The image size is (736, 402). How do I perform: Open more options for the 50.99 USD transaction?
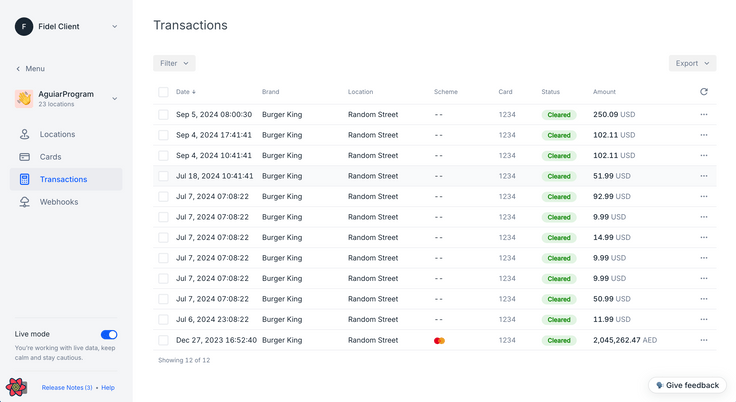point(704,299)
